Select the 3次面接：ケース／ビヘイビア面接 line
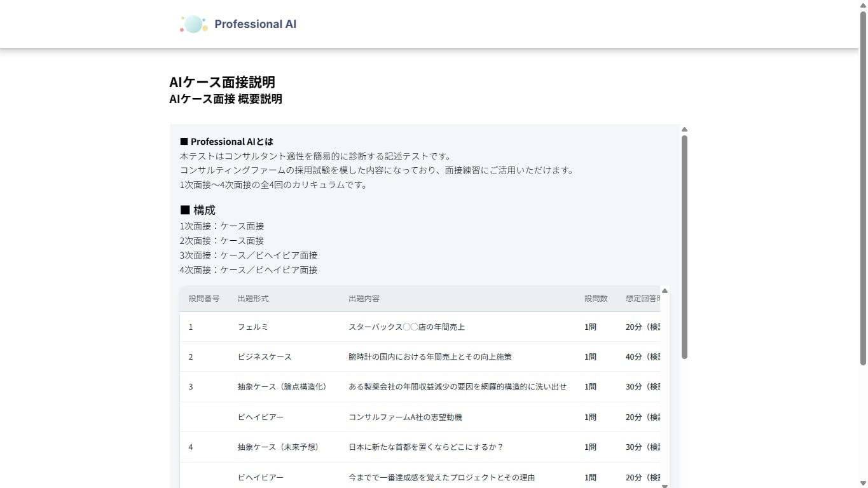Viewport: 868px width, 488px height. [249, 255]
